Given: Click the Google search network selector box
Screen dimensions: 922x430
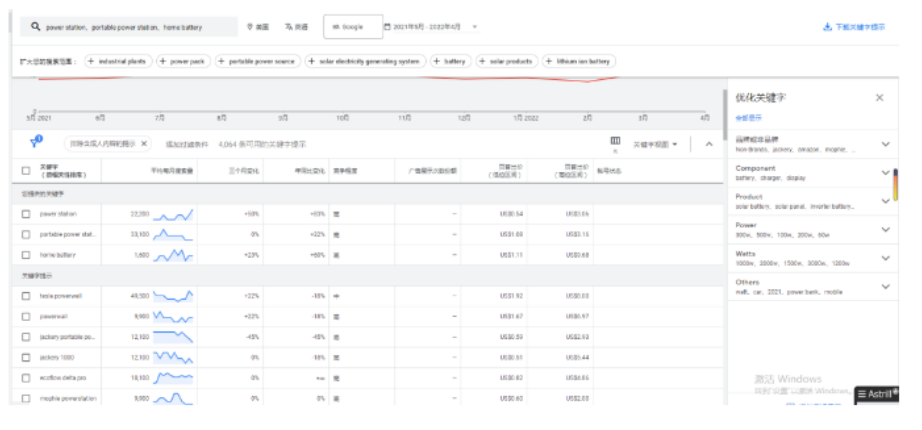Looking at the screenshot, I should point(352,27).
